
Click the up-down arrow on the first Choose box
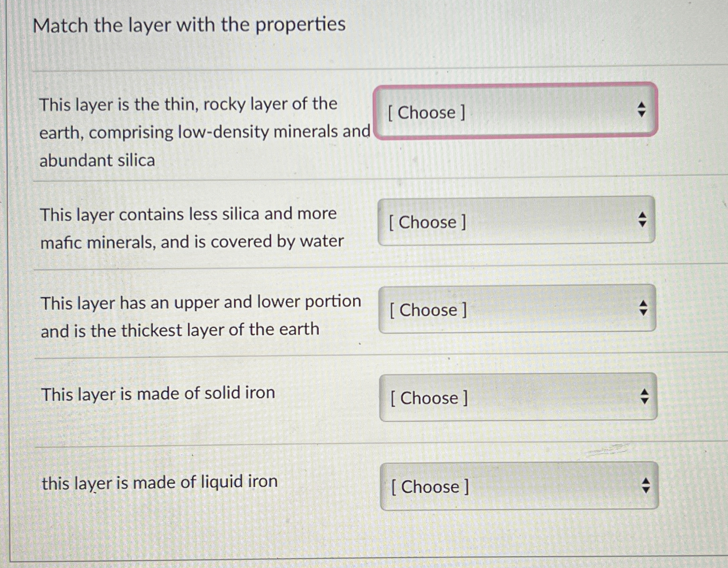point(642,110)
